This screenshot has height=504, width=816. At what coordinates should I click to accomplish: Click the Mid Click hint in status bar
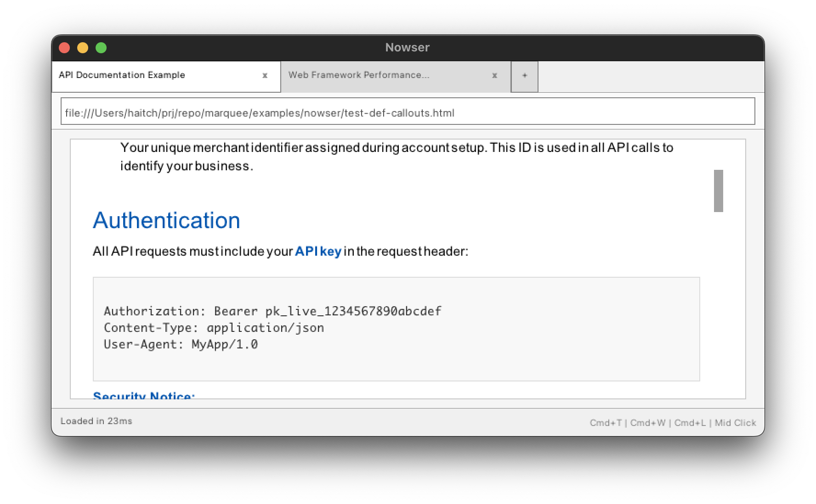(x=735, y=423)
